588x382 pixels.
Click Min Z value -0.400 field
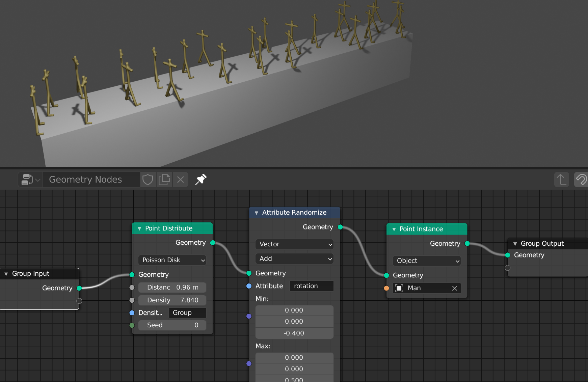[294, 333]
